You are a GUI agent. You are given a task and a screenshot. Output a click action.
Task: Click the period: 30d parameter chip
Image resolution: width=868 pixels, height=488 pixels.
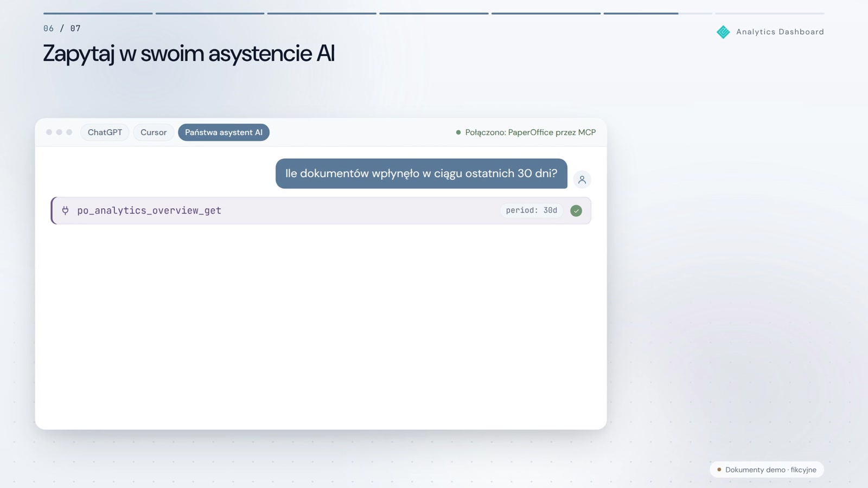532,210
